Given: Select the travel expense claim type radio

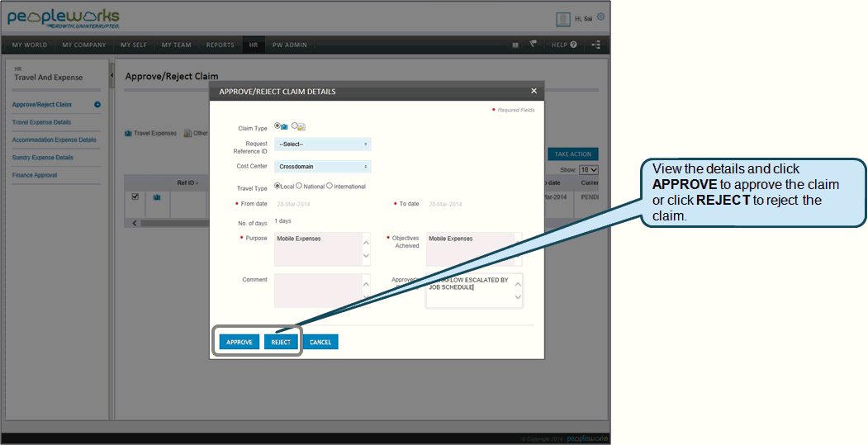Looking at the screenshot, I should 277,126.
